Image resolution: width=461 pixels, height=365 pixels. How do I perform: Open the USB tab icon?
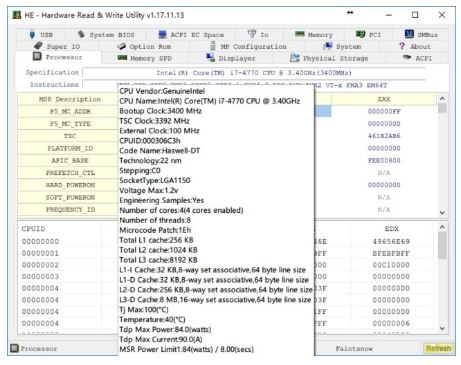tap(32, 34)
